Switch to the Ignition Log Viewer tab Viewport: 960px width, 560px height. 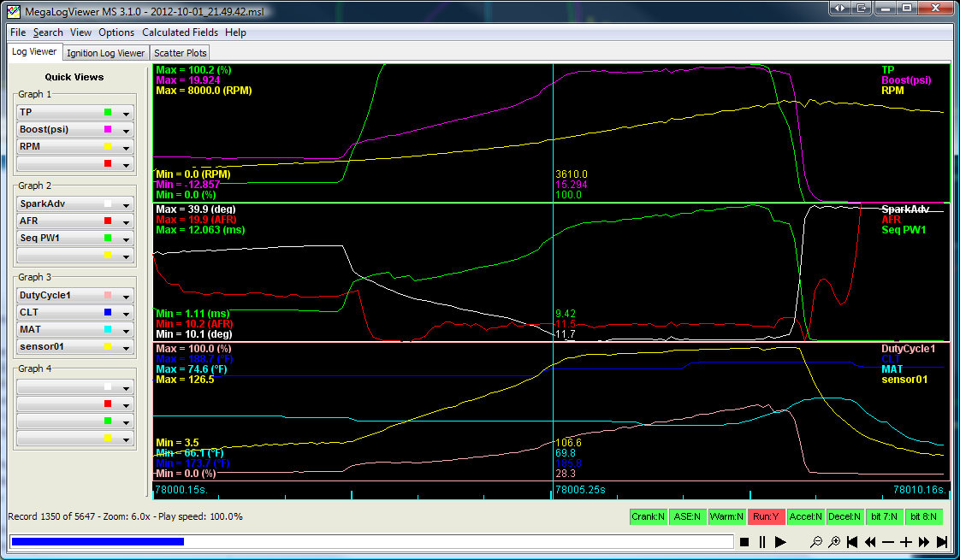105,53
